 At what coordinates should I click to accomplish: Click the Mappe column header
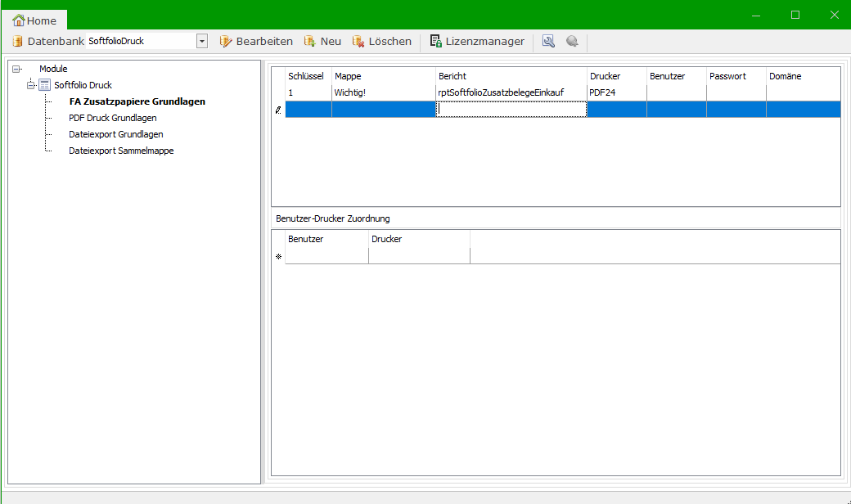[384, 76]
